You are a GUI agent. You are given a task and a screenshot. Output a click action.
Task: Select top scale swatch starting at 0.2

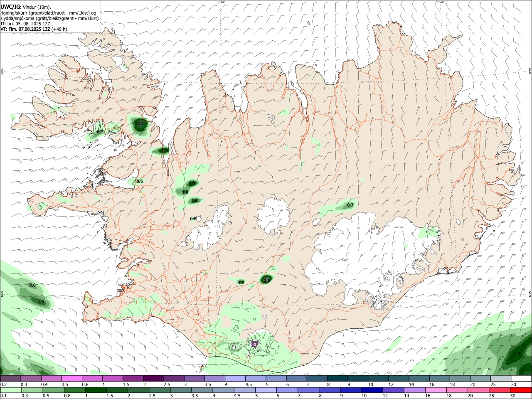tap(10, 379)
